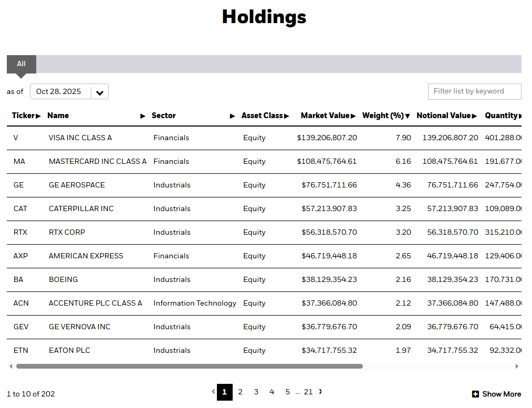Select BOEING name cell
The height and width of the screenshot is (408, 532).
(63, 279)
